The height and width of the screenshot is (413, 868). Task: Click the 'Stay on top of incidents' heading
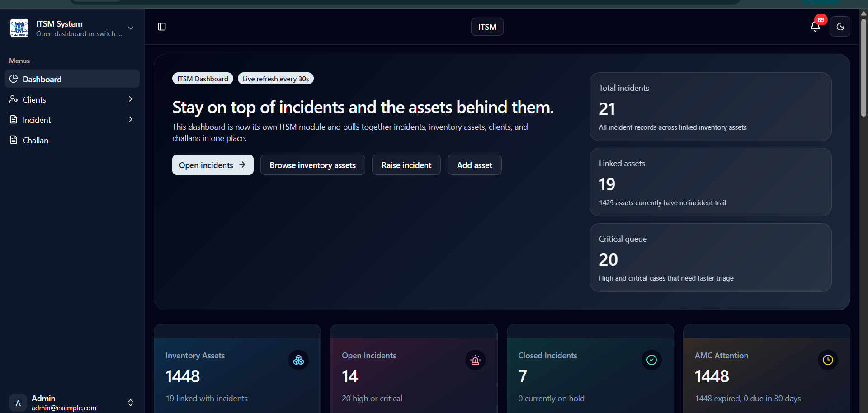click(x=363, y=107)
